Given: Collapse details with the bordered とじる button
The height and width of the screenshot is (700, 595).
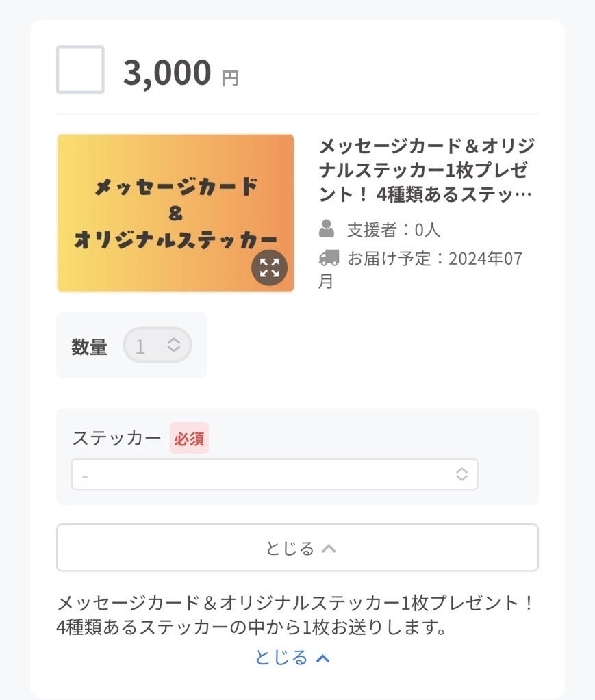Looking at the screenshot, I should 297,547.
